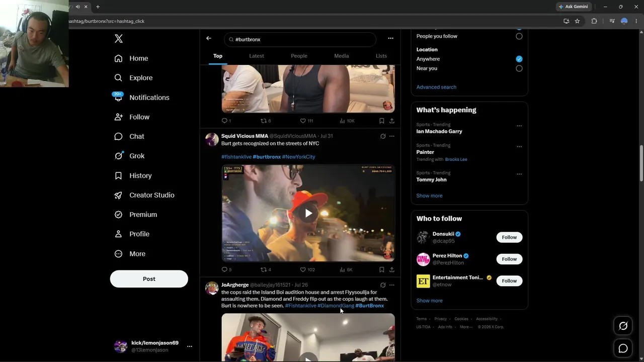Open the Brooks Lee trending link
The height and width of the screenshot is (362, 644).
click(456, 159)
